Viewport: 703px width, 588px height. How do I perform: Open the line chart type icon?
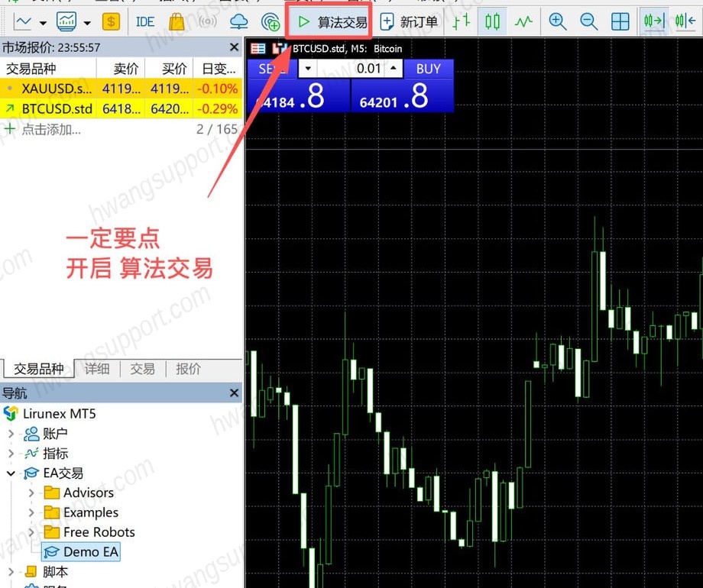click(x=22, y=21)
